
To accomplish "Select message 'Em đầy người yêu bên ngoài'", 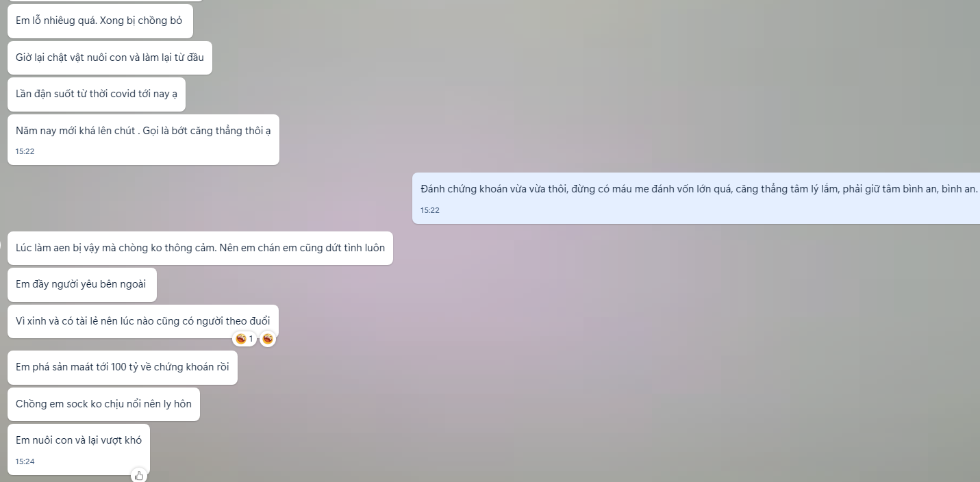I will point(82,285).
